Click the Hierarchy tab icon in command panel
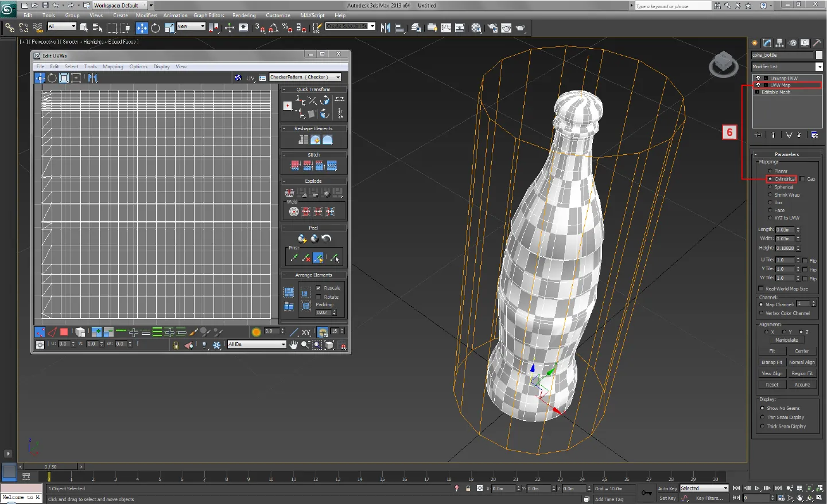The width and height of the screenshot is (827, 504). [x=779, y=43]
